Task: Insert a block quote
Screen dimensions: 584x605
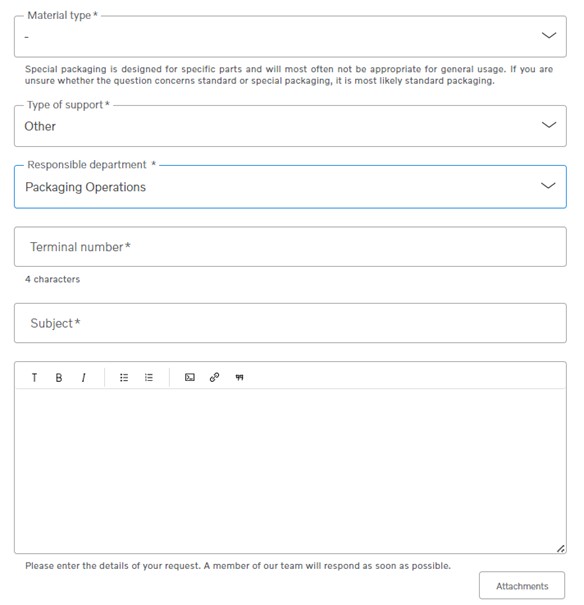Action: [x=239, y=377]
